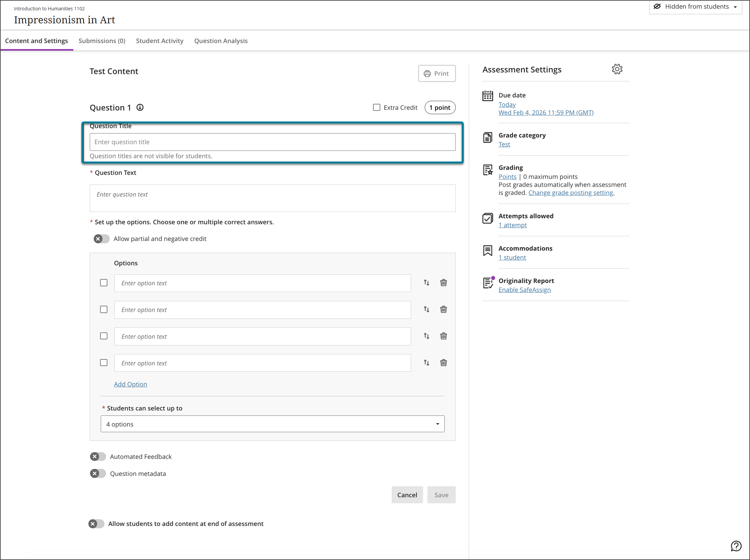Mark the first option as correct
The image size is (750, 560).
tap(104, 283)
